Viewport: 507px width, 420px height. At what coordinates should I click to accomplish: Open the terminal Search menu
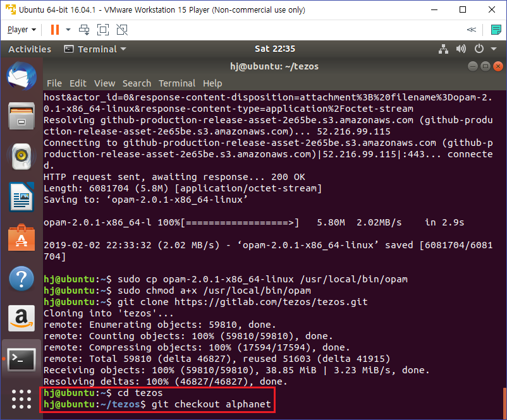[137, 83]
